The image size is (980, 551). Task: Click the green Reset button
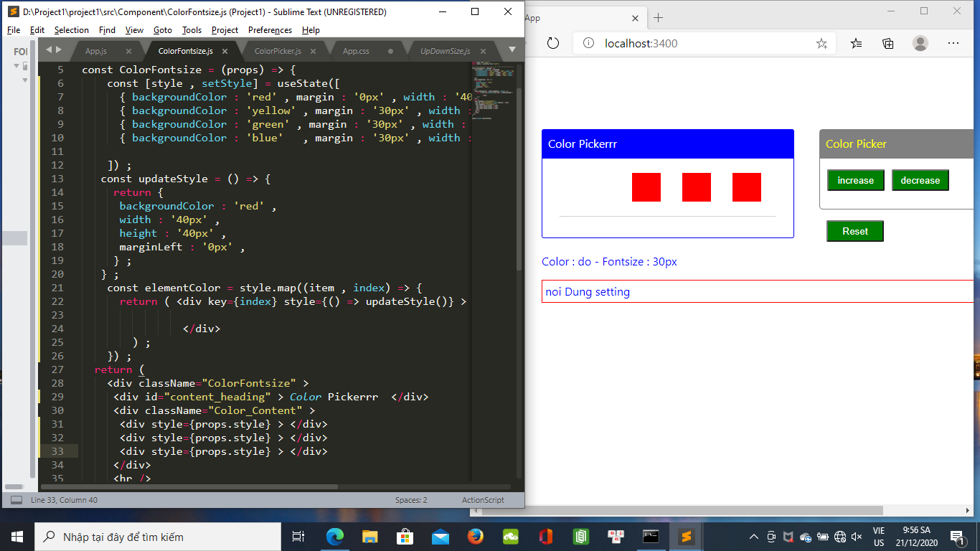[x=854, y=231]
